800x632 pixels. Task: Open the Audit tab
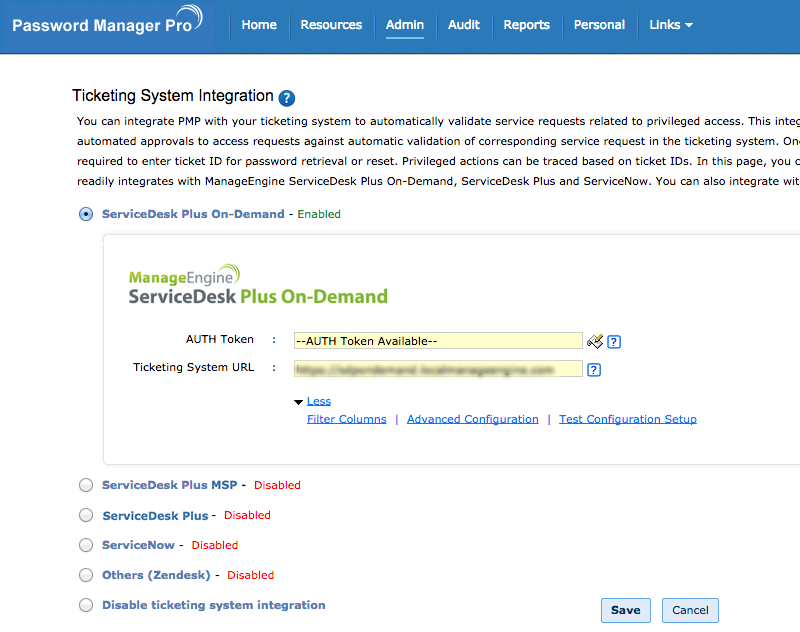pyautogui.click(x=464, y=25)
